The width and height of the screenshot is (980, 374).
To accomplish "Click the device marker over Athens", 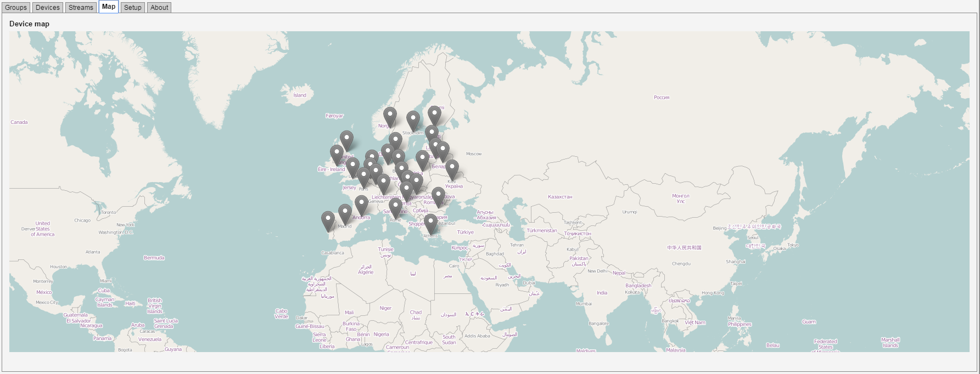I will pos(431,222).
